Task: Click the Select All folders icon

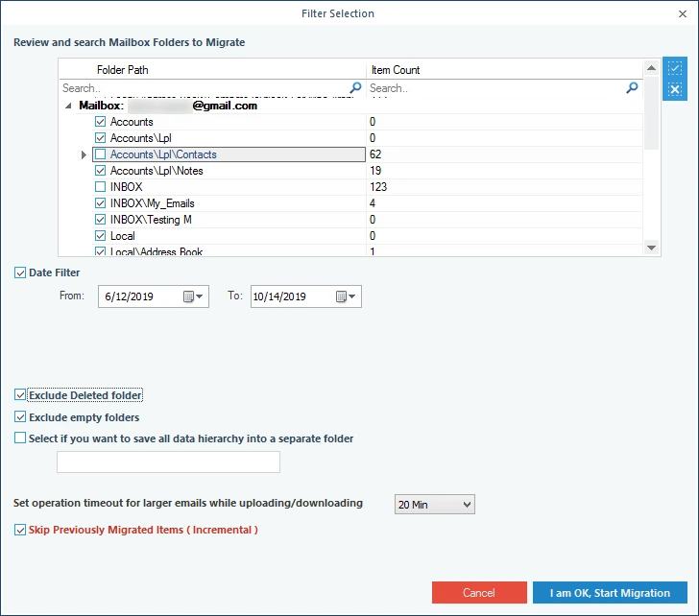Action: [x=674, y=68]
